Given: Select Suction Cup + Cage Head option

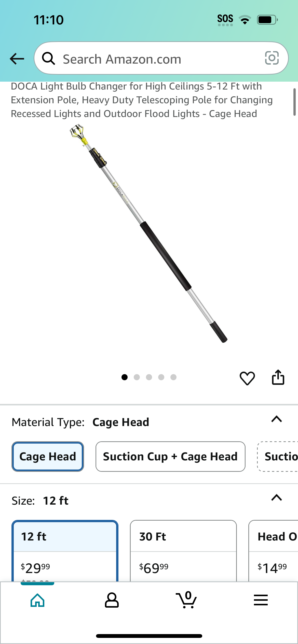Looking at the screenshot, I should pyautogui.click(x=170, y=457).
